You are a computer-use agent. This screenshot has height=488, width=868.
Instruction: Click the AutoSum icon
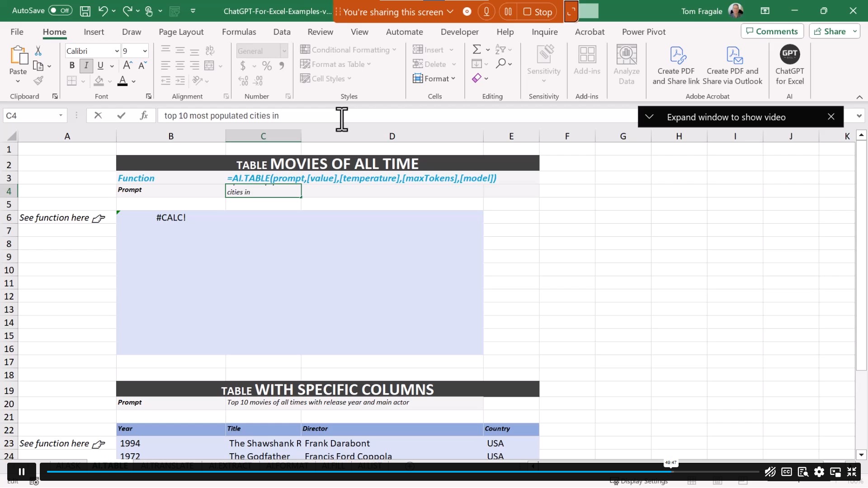click(478, 49)
